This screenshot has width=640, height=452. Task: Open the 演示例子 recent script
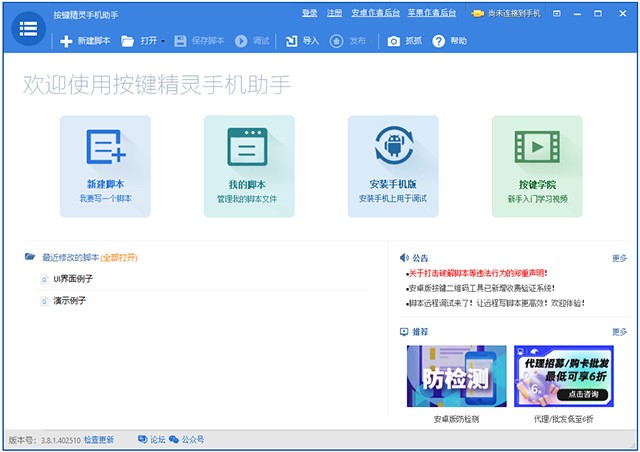click(70, 301)
